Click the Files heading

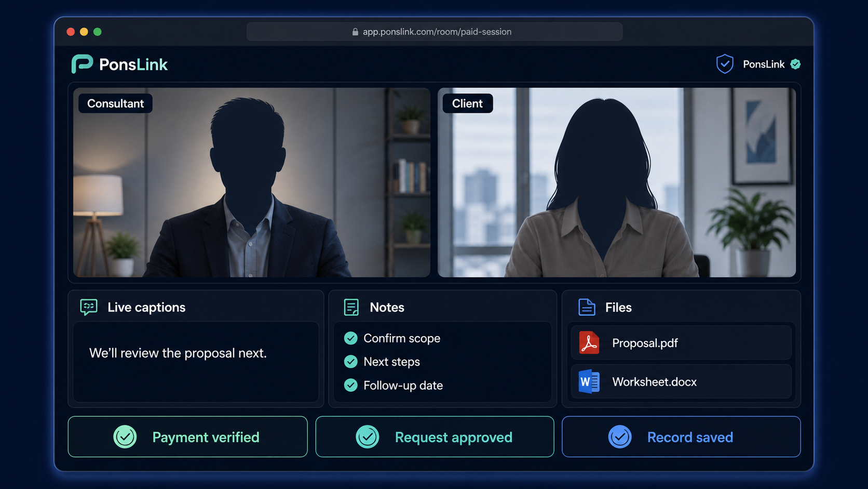(x=618, y=308)
